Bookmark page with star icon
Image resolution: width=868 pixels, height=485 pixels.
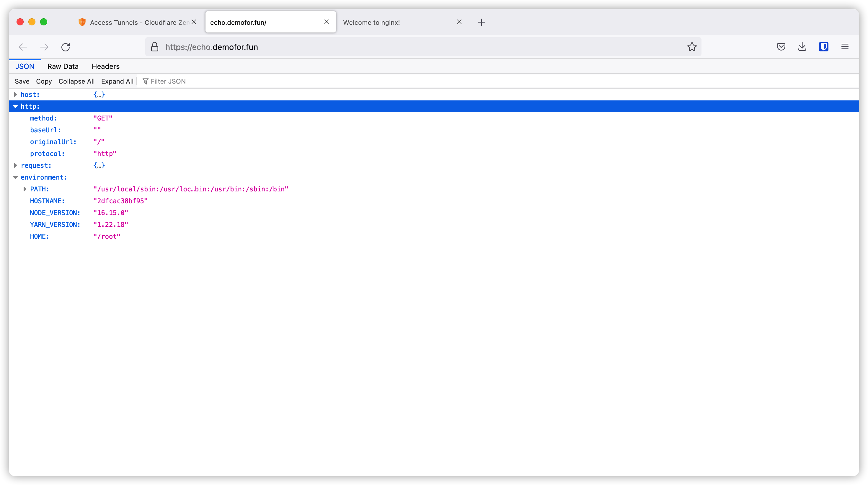692,47
